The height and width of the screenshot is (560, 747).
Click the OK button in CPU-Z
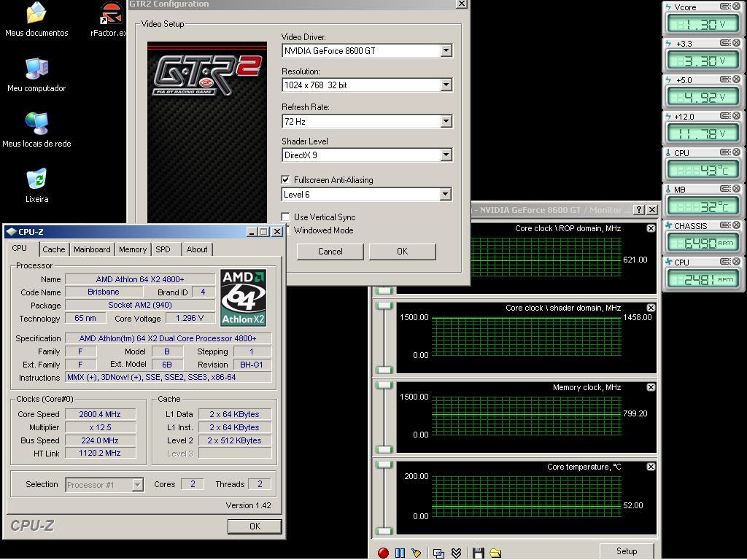coord(255,526)
